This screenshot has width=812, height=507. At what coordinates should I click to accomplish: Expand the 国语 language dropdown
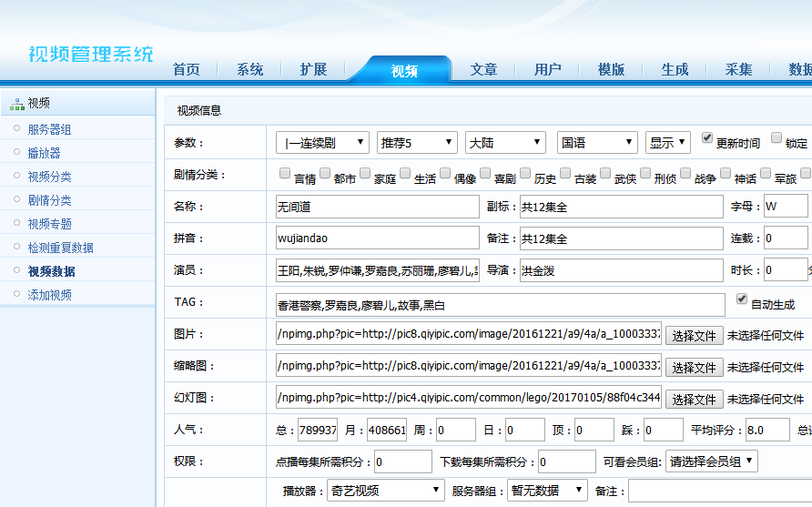pos(597,142)
